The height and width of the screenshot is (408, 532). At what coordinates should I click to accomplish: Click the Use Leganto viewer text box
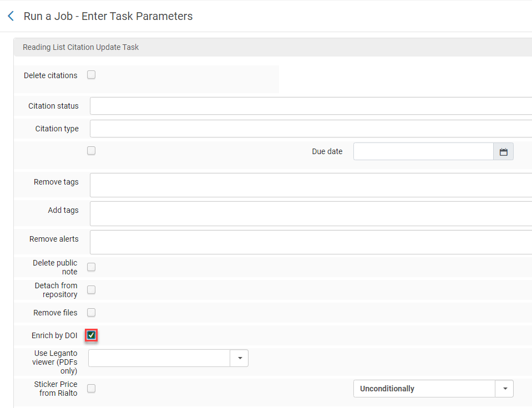tap(159, 358)
